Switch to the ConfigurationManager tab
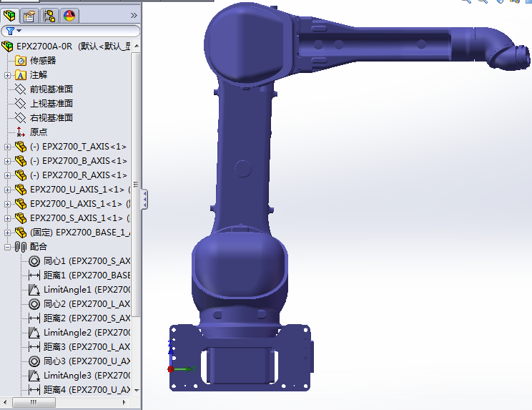The image size is (532, 410). (49, 16)
